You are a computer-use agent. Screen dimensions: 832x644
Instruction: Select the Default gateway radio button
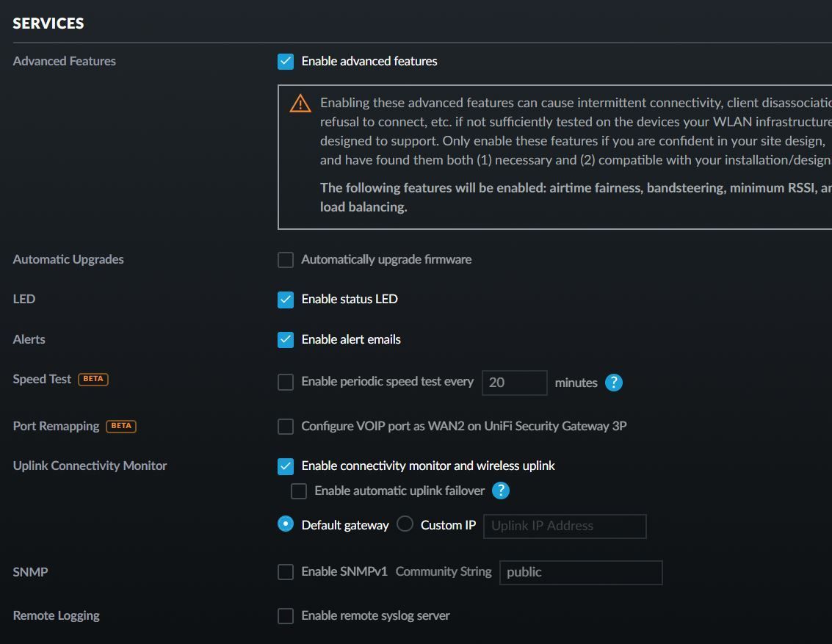[286, 524]
